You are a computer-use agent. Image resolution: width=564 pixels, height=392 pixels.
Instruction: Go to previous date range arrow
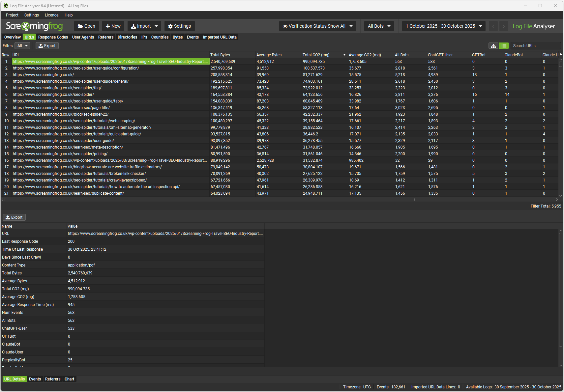pos(493,26)
